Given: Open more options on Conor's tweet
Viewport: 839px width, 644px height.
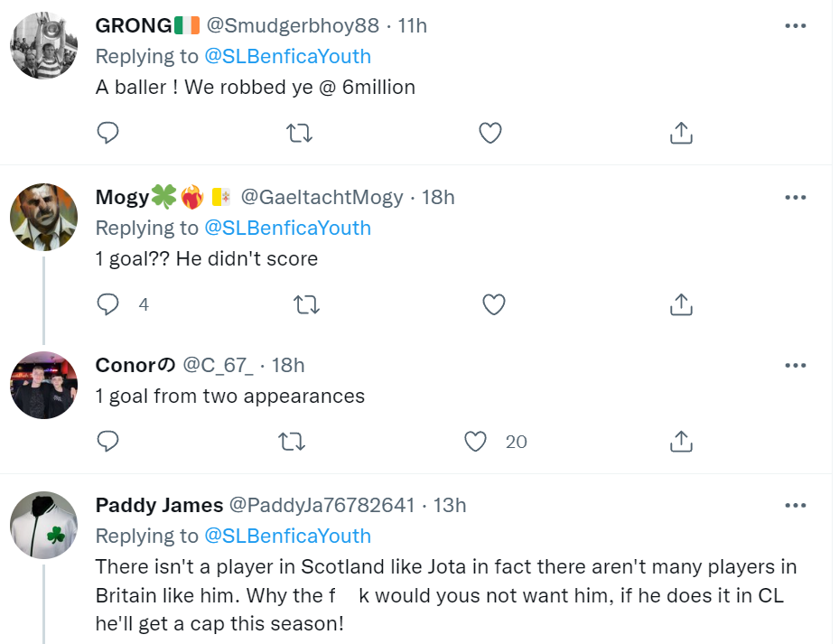Looking at the screenshot, I should coord(796,366).
